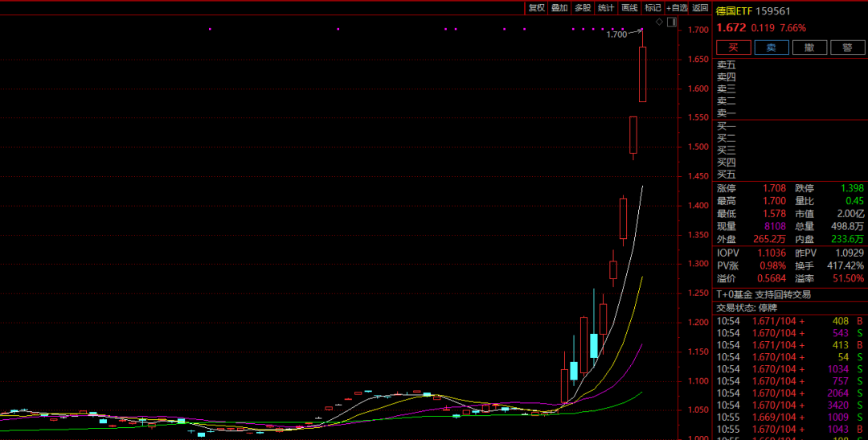Click the 撤 cancel order button

[x=809, y=47]
